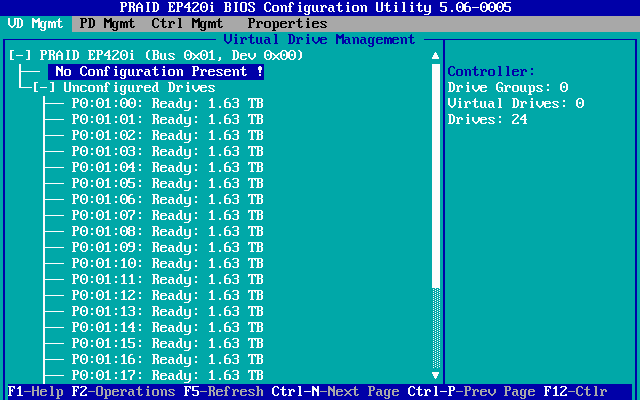Click the Drives: 24 value

coord(488,120)
